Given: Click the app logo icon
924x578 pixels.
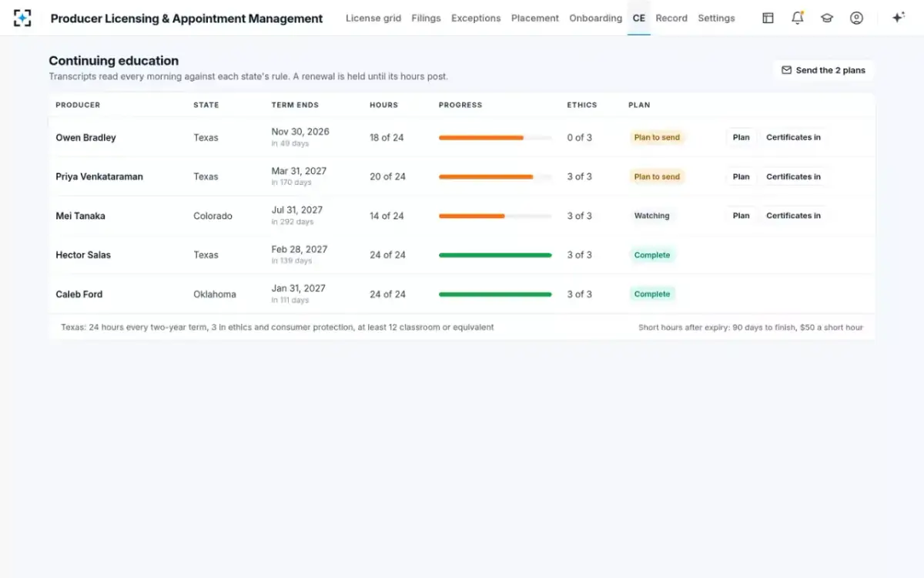Looking at the screenshot, I should tap(22, 18).
